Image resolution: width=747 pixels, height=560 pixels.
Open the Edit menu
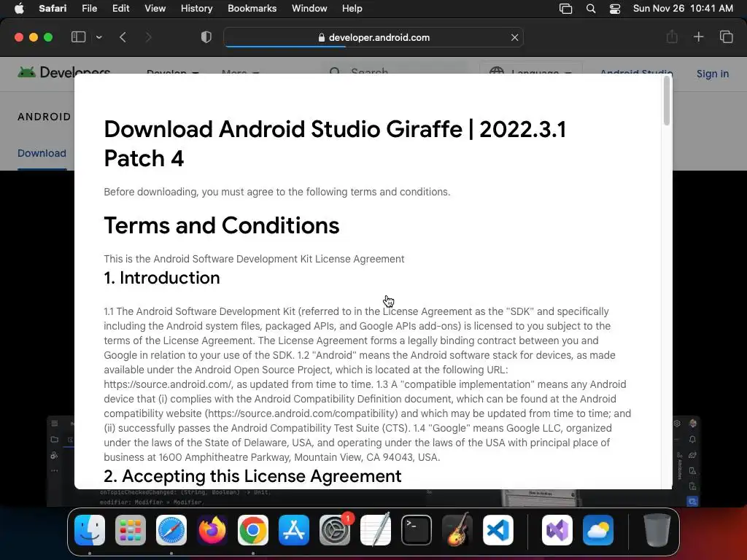point(120,9)
